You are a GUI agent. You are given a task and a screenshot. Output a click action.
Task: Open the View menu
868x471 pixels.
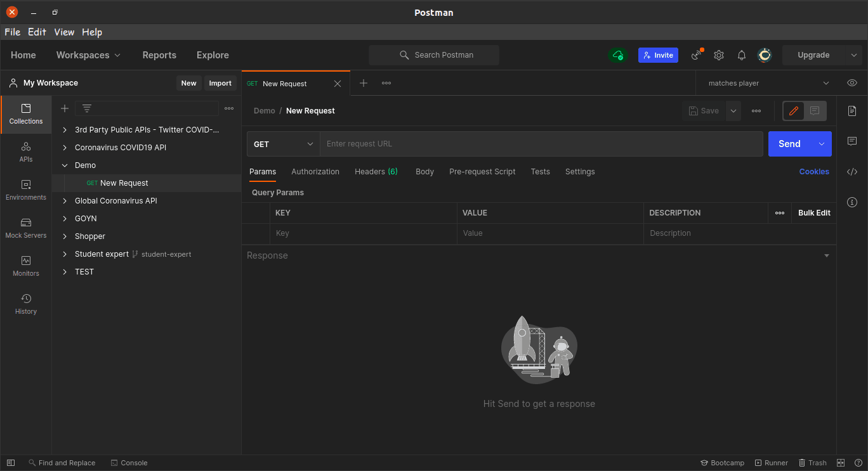[x=64, y=32]
